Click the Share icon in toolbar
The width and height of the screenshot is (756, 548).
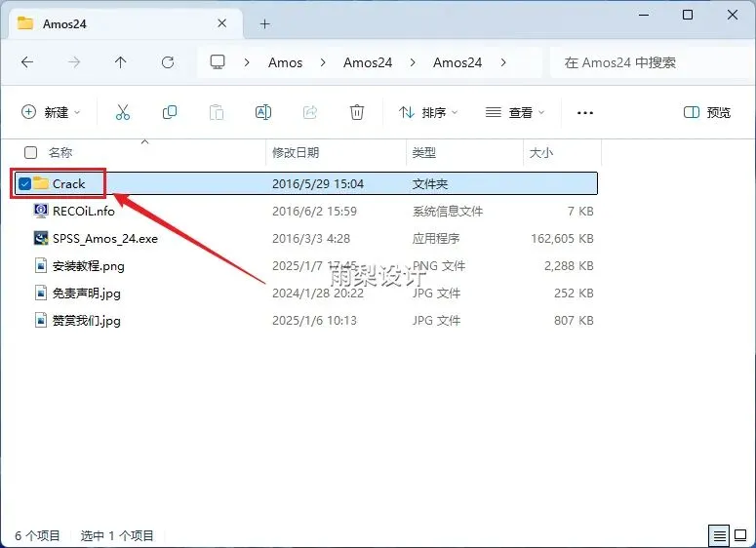coord(310,112)
